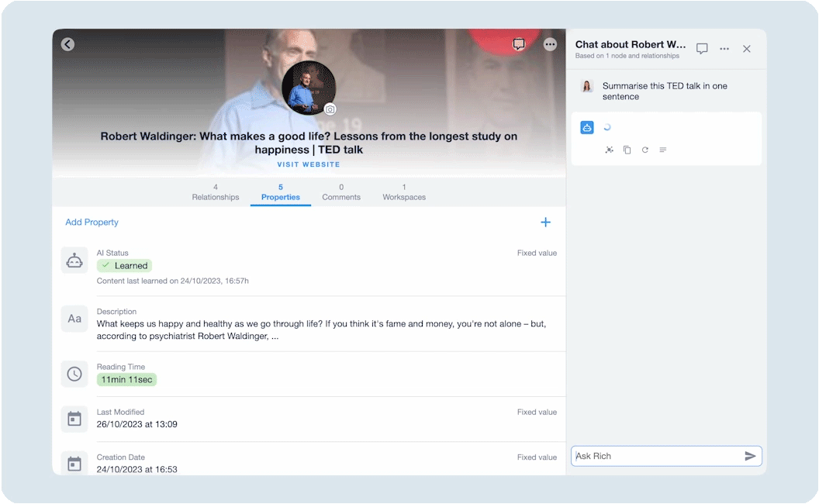This screenshot has height=504, width=819.
Task: Send the message with the paper plane icon
Action: click(750, 456)
